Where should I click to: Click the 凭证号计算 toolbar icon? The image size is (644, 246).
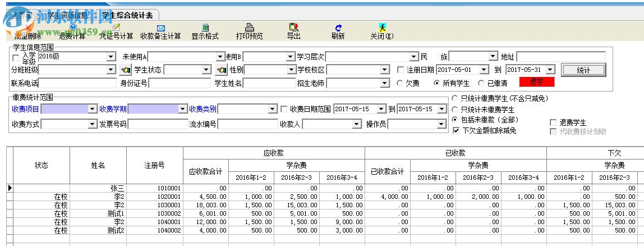tap(116, 27)
